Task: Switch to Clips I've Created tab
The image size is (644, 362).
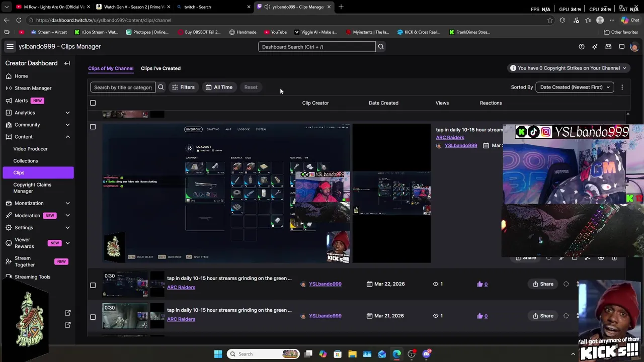Action: click(160, 68)
